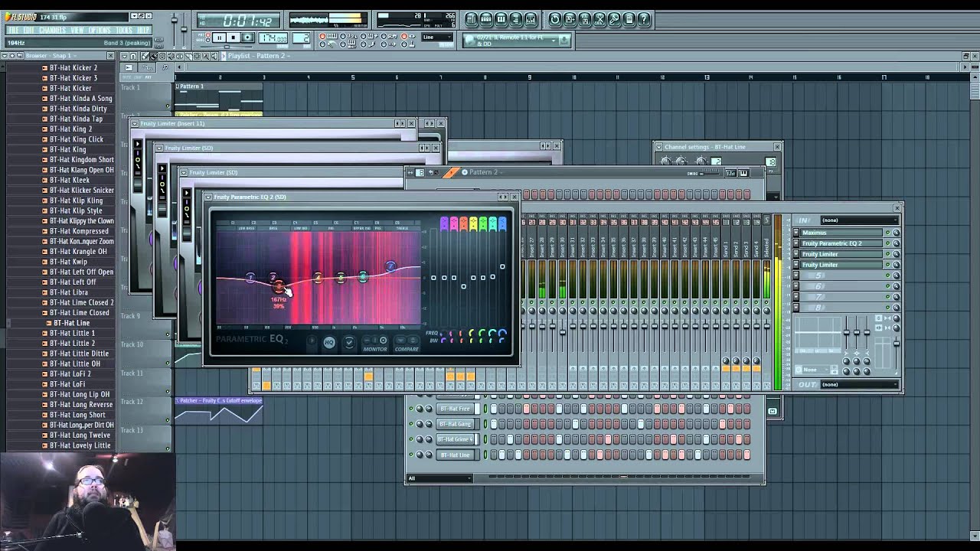Click the blue band 7 type tab
The image size is (980, 551).
[503, 223]
